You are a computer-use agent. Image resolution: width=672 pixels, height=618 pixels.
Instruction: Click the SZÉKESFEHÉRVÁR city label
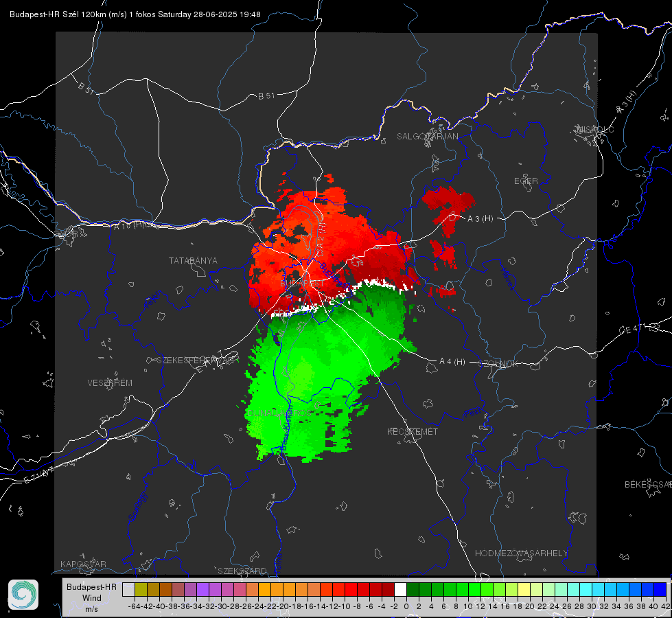(x=196, y=360)
